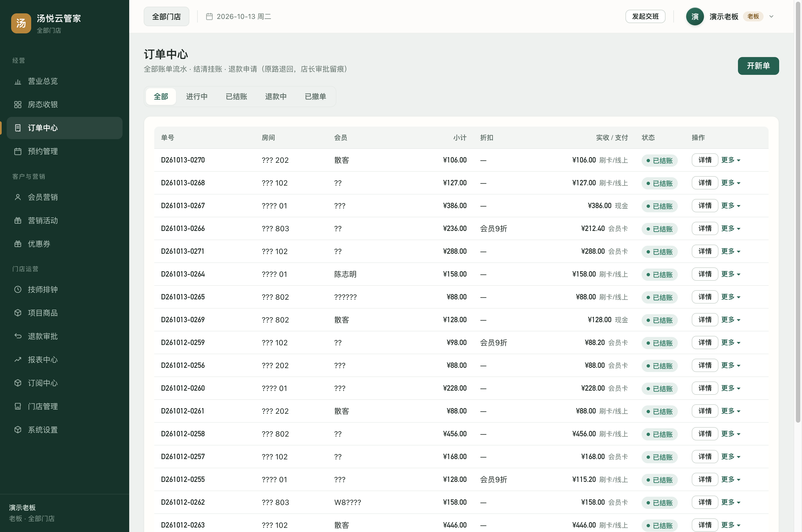Viewport: 802px width, 532px height.
Task: Switch to the 已撤单 tab
Action: pyautogui.click(x=316, y=97)
